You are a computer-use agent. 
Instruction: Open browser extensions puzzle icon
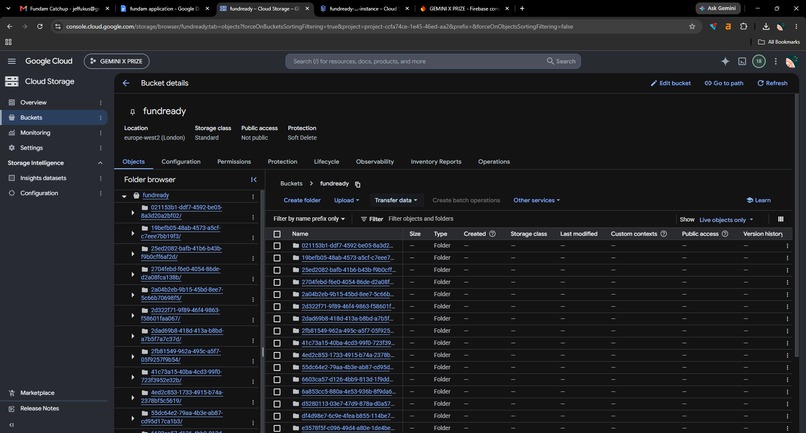click(x=743, y=26)
